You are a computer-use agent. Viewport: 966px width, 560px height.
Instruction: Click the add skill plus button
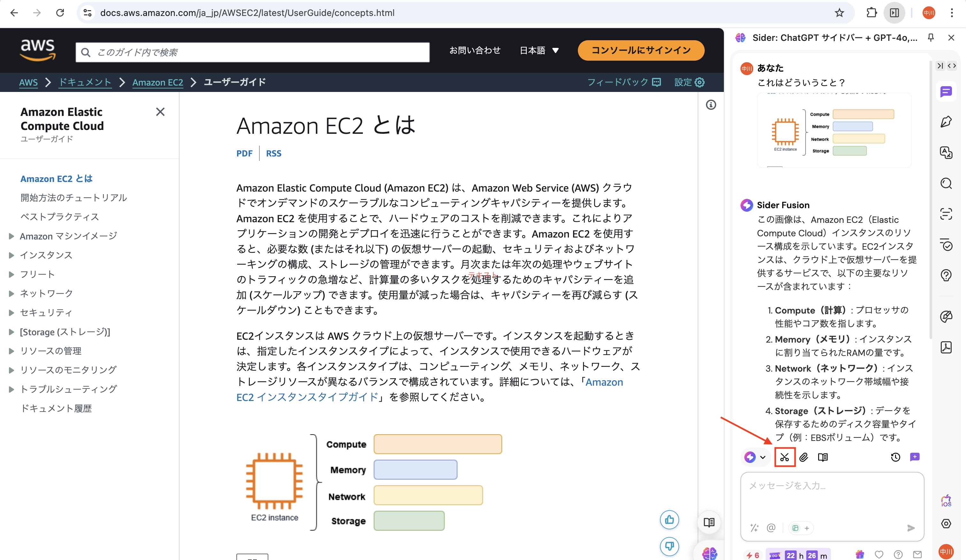pyautogui.click(x=807, y=528)
